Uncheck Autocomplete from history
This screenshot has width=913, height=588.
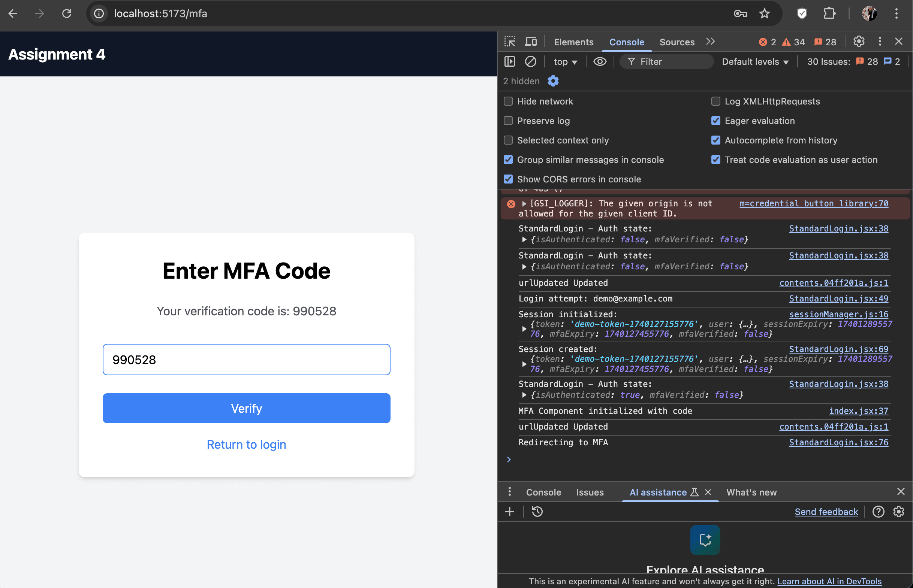coord(715,140)
